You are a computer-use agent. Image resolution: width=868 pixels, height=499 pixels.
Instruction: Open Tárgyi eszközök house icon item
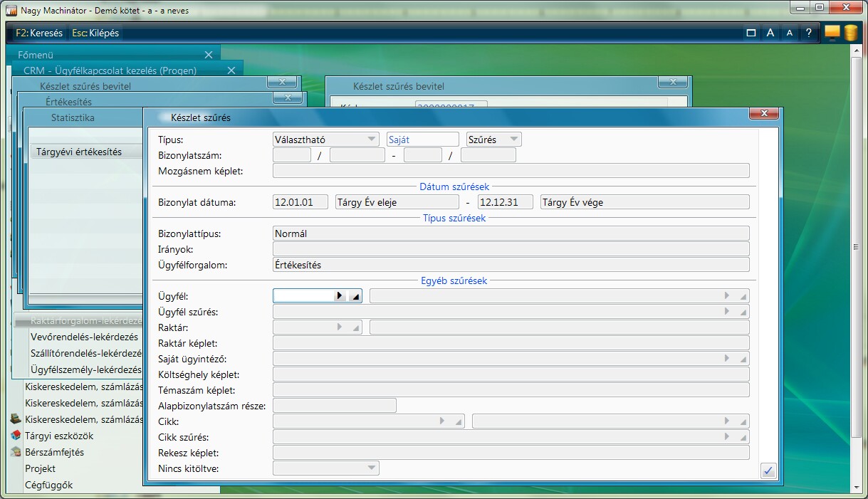click(x=16, y=436)
